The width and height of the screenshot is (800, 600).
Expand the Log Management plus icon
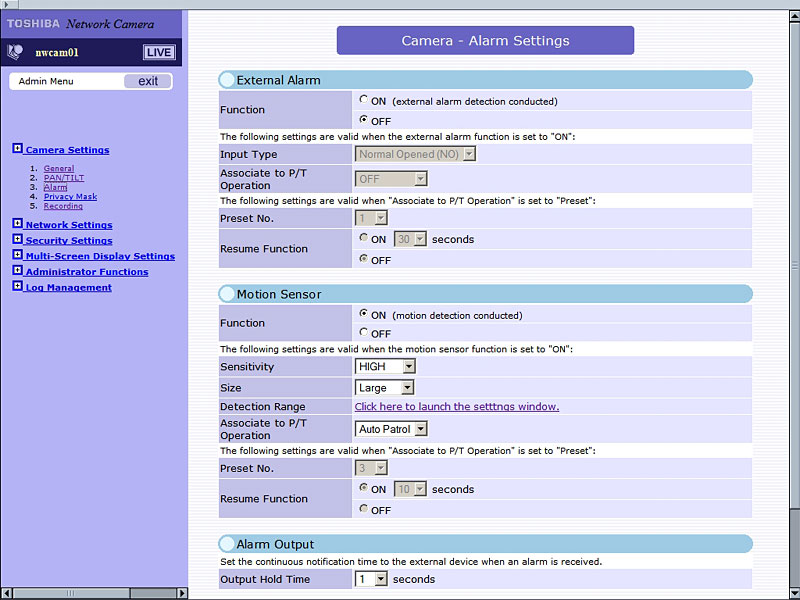(x=18, y=287)
